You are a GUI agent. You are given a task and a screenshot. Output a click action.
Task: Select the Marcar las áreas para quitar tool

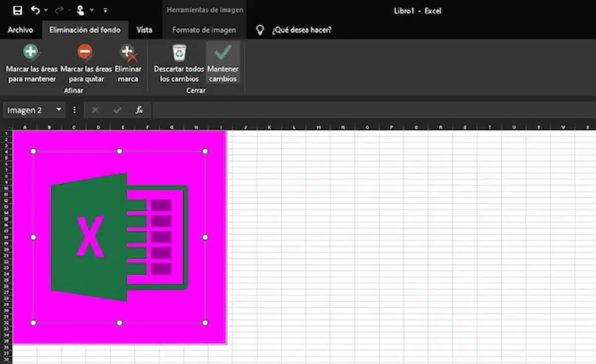coord(84,62)
